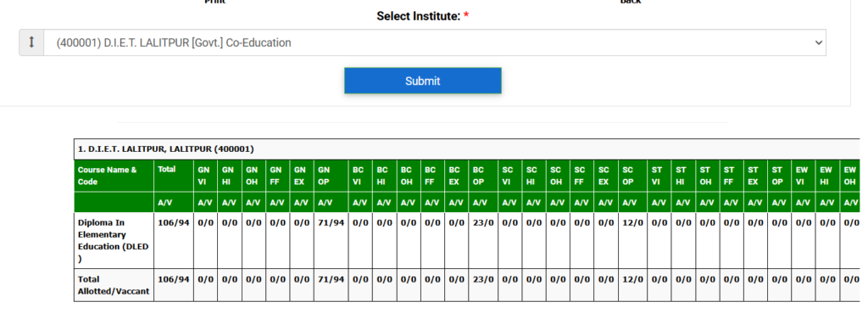This screenshot has height=330, width=868.
Task: Click the 'Total' column header
Action: (173, 176)
